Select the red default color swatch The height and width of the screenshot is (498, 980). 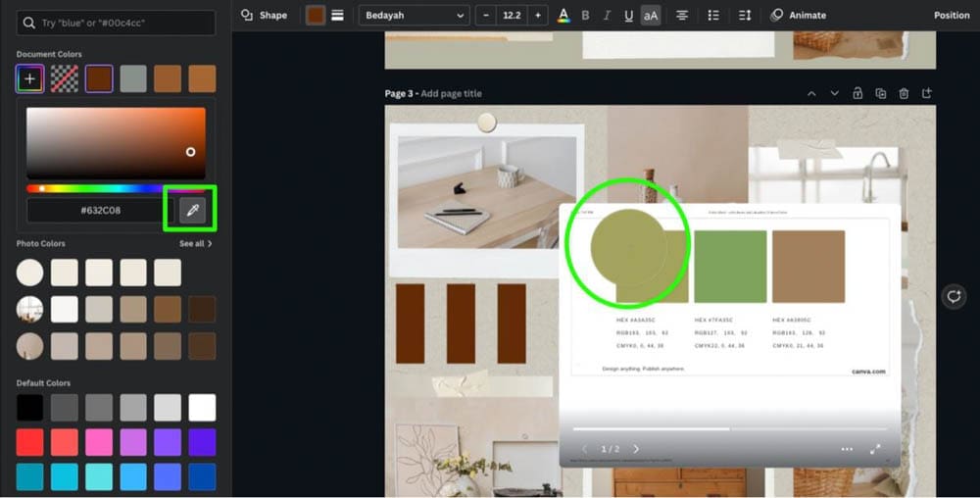(29, 442)
